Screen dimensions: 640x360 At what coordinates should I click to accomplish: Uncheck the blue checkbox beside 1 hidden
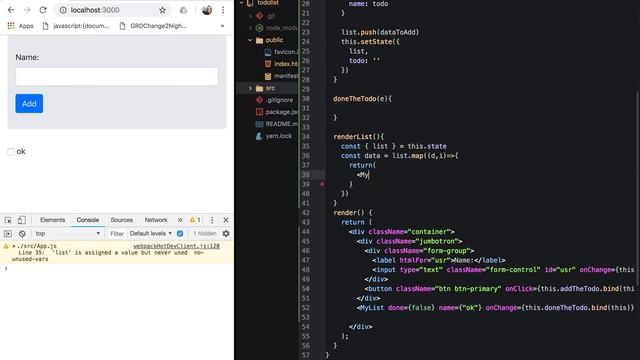[x=180, y=233]
